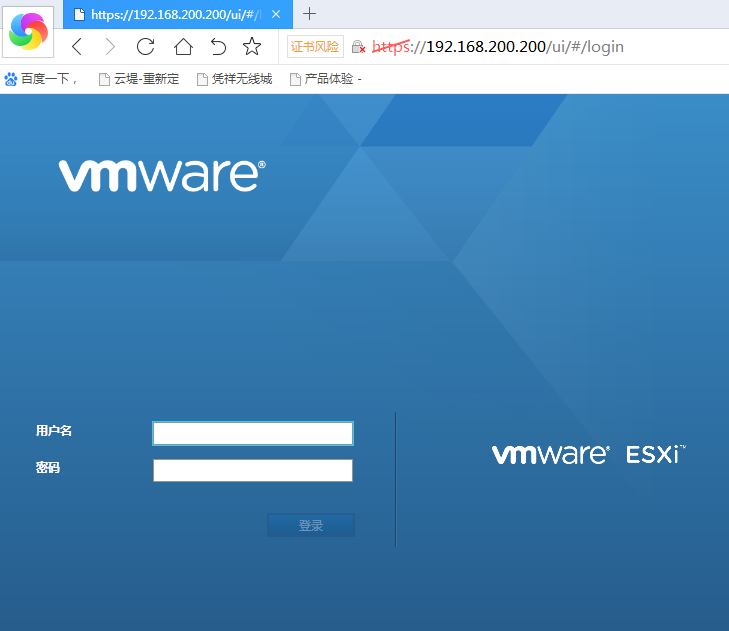This screenshot has width=729, height=631.
Task: Click the vmware ESXi logo
Action: click(589, 454)
